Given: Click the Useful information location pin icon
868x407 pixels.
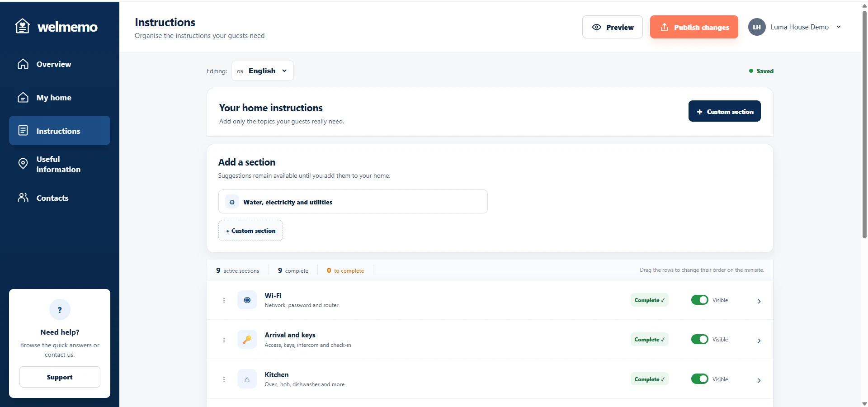Looking at the screenshot, I should coord(23,164).
